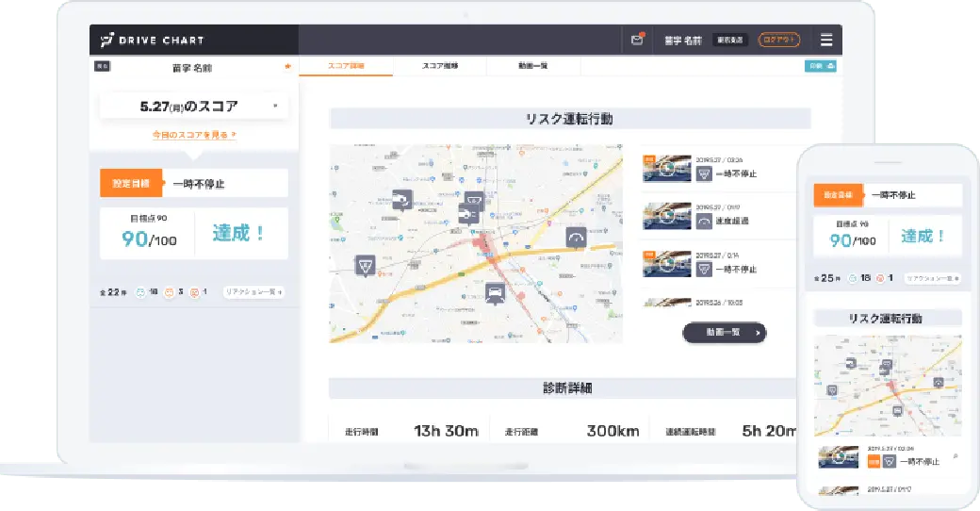This screenshot has height=511, width=980.
Task: Toggle the orange favorite star beside the driver name
Action: [287, 67]
